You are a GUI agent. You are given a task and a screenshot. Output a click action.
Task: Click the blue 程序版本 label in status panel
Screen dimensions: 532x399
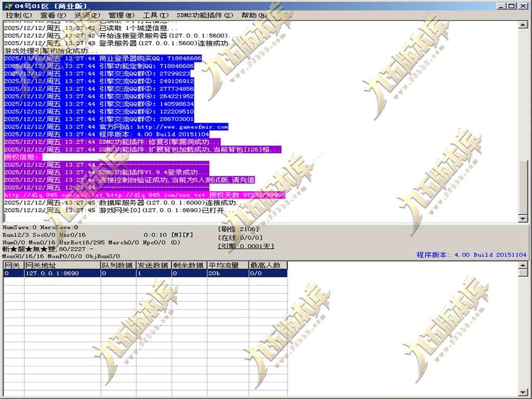coord(472,255)
